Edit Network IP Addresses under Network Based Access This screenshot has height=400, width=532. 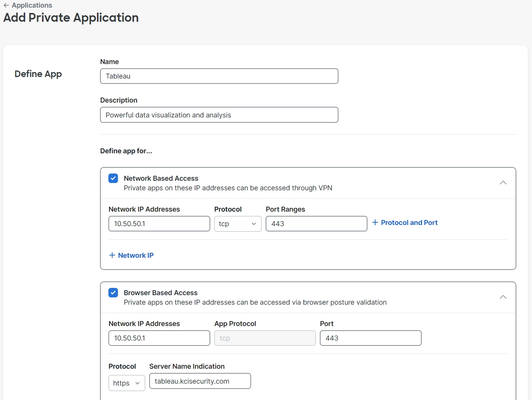point(159,224)
